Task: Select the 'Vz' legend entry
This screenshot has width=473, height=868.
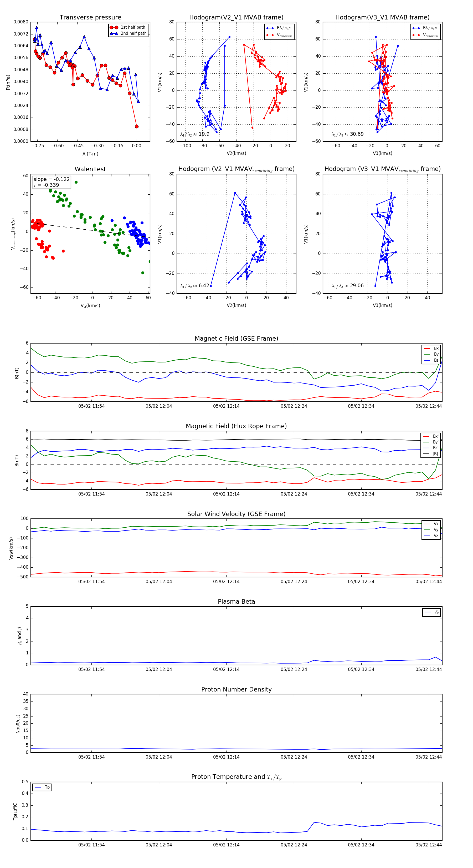Action: [431, 536]
